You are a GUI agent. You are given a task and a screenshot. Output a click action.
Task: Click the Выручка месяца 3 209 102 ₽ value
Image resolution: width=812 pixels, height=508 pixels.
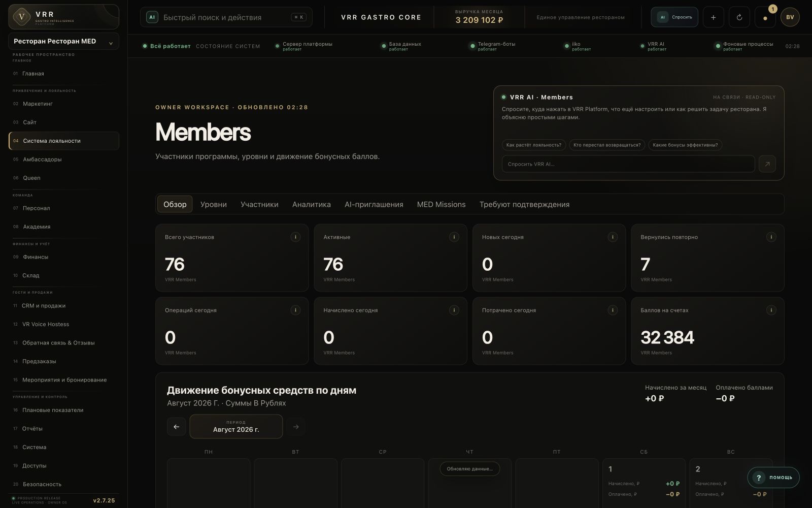(479, 20)
